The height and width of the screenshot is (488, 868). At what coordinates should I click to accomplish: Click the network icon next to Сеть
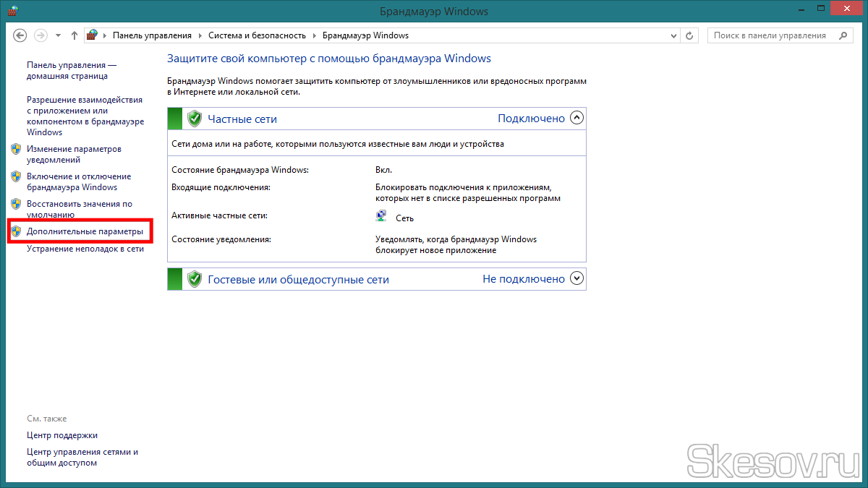pos(381,216)
